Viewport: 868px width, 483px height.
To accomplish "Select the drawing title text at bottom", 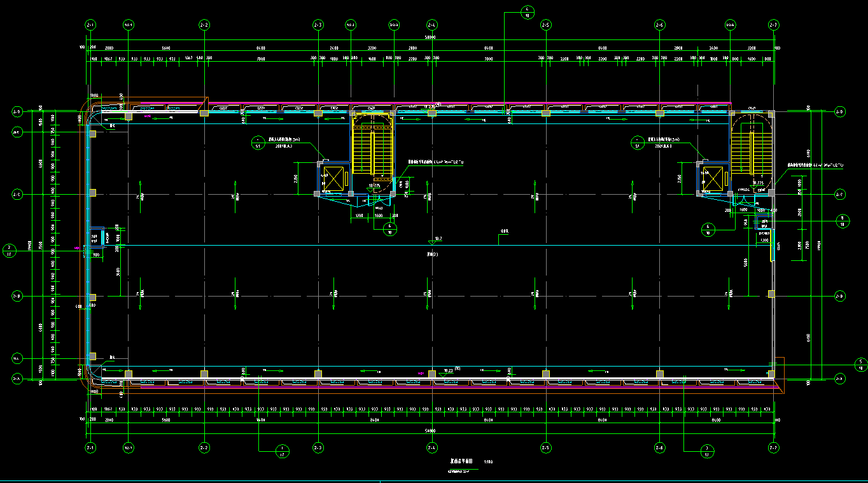I will tap(458, 462).
